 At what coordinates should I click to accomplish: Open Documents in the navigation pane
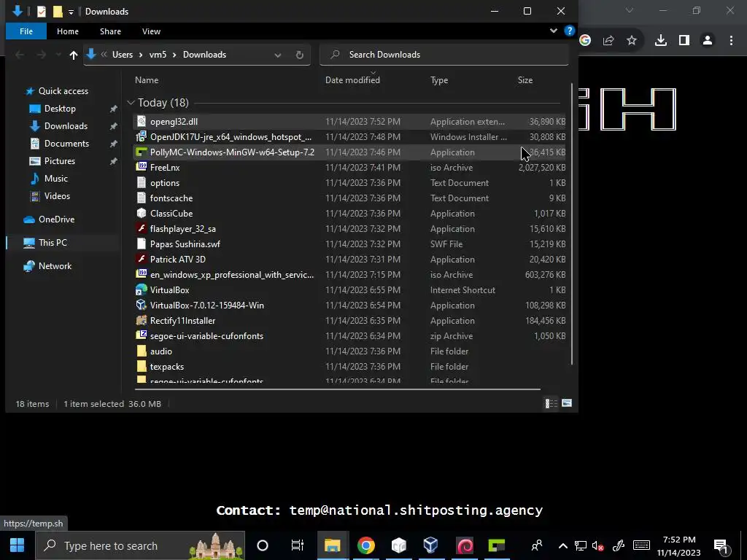[x=66, y=144]
